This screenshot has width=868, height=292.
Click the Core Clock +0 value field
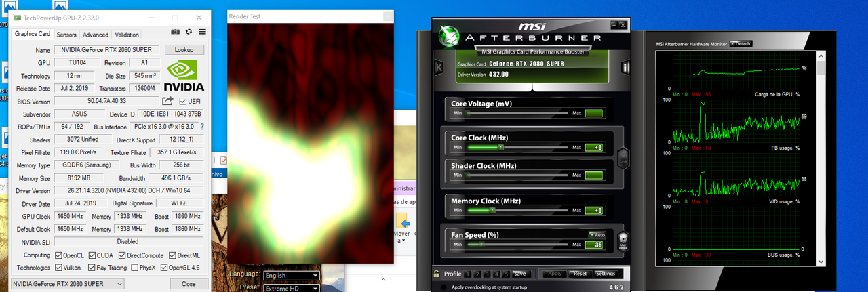594,147
